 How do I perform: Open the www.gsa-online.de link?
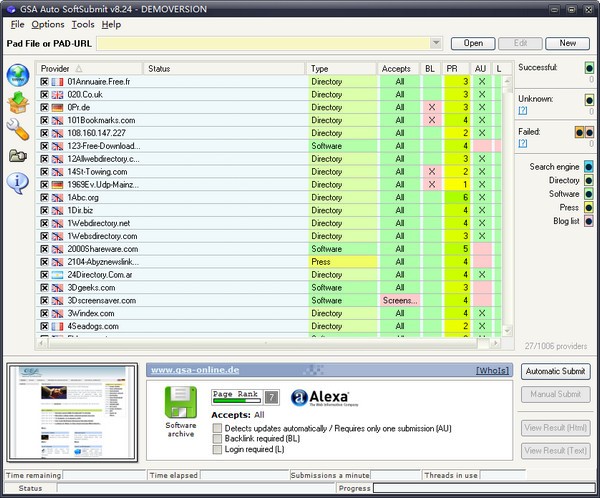coord(193,370)
